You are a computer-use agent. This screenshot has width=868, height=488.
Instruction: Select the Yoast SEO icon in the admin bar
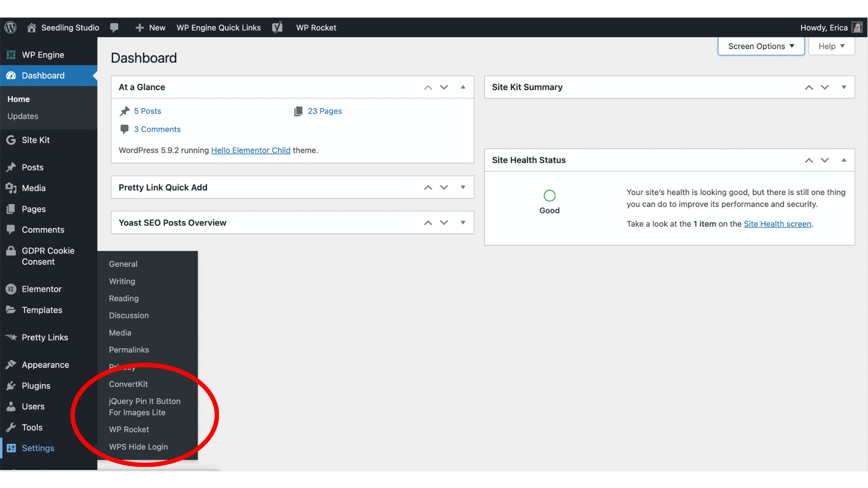pos(277,27)
